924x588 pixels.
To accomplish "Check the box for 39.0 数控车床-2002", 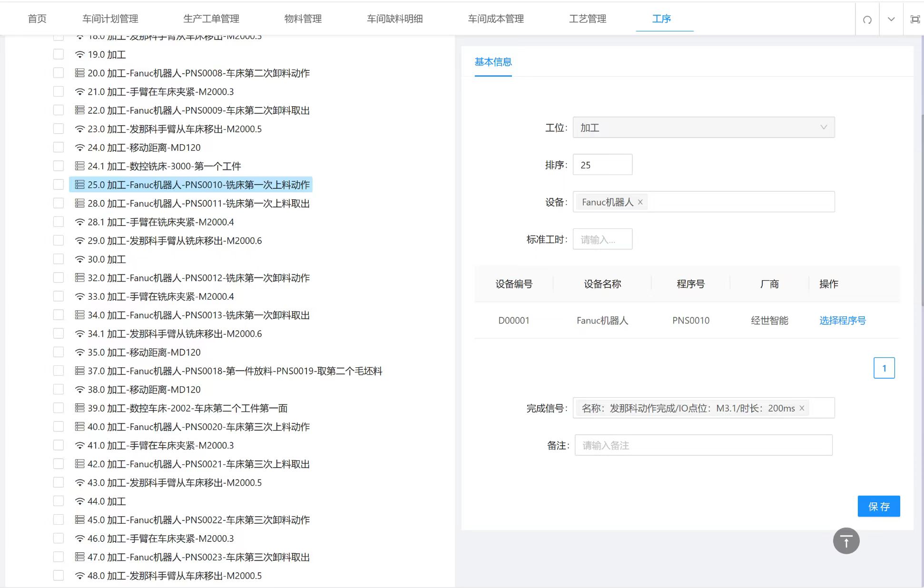I will [x=59, y=408].
